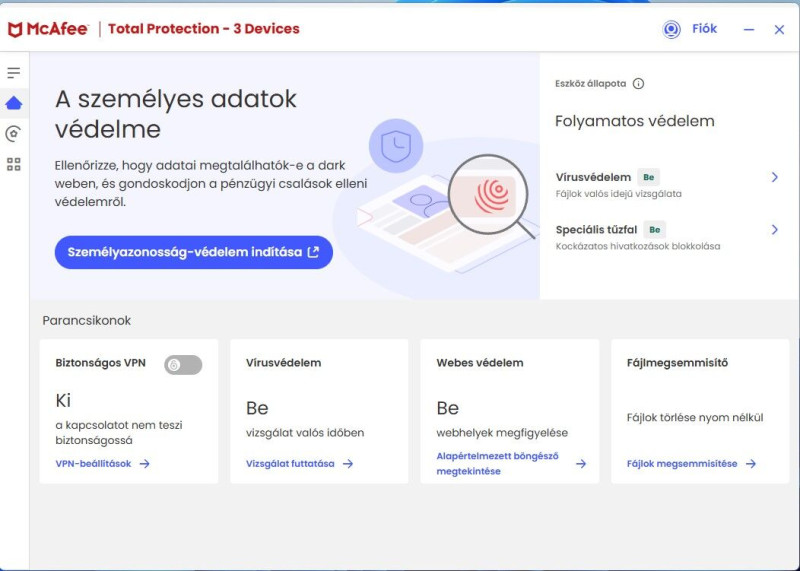800x571 pixels.
Task: Minimize the McAfee window
Action: (x=748, y=30)
